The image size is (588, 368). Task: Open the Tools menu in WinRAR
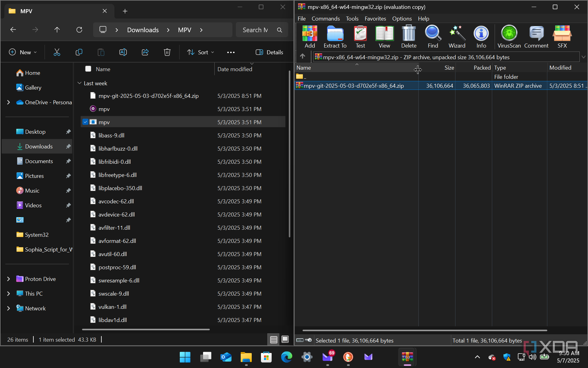pyautogui.click(x=352, y=19)
